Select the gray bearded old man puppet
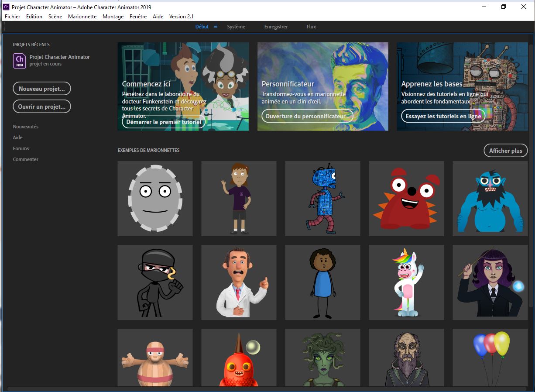Viewport: 535px width, 392px height. 406,358
